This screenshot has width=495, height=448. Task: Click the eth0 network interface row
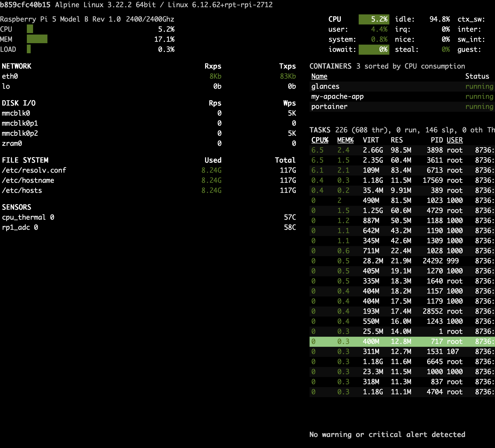click(x=10, y=76)
